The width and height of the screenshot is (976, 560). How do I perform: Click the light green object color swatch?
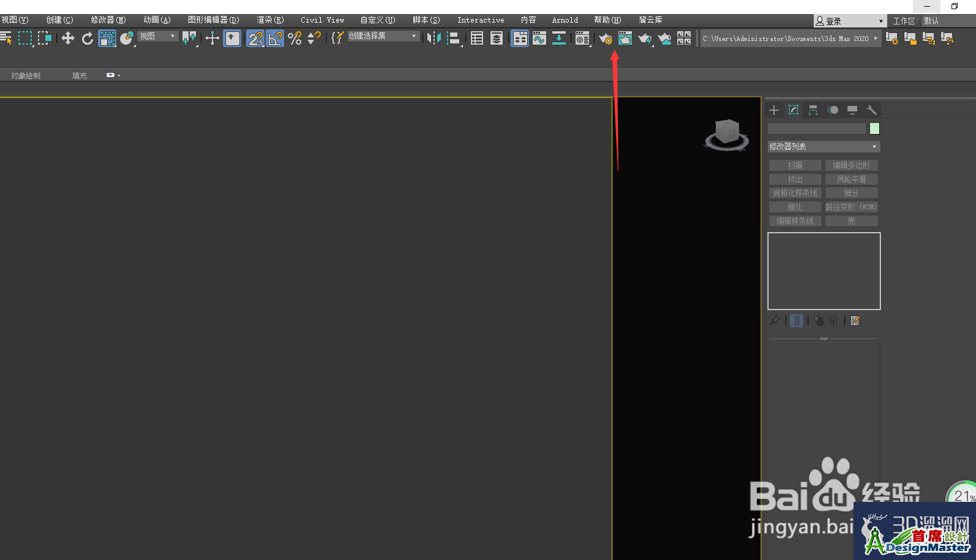click(874, 129)
